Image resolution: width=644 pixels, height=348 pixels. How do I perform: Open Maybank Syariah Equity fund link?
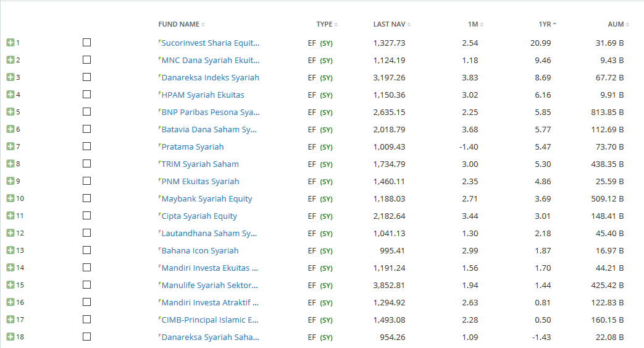click(x=207, y=199)
